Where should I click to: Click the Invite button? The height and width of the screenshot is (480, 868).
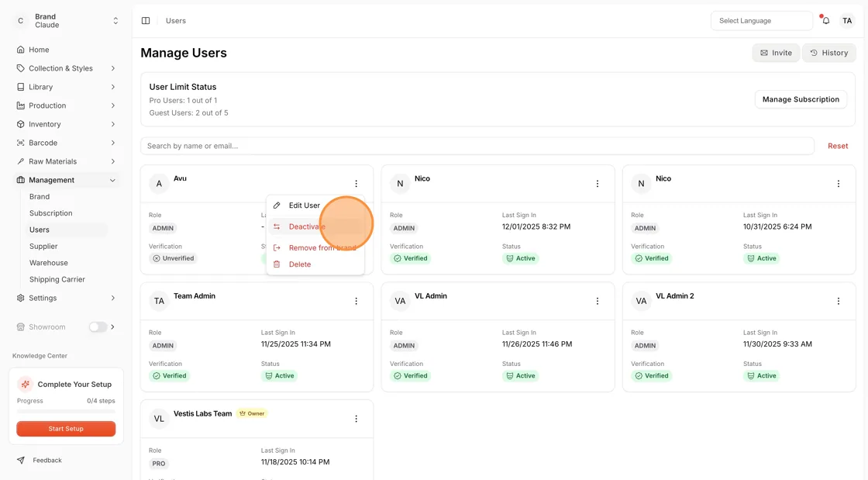[776, 53]
